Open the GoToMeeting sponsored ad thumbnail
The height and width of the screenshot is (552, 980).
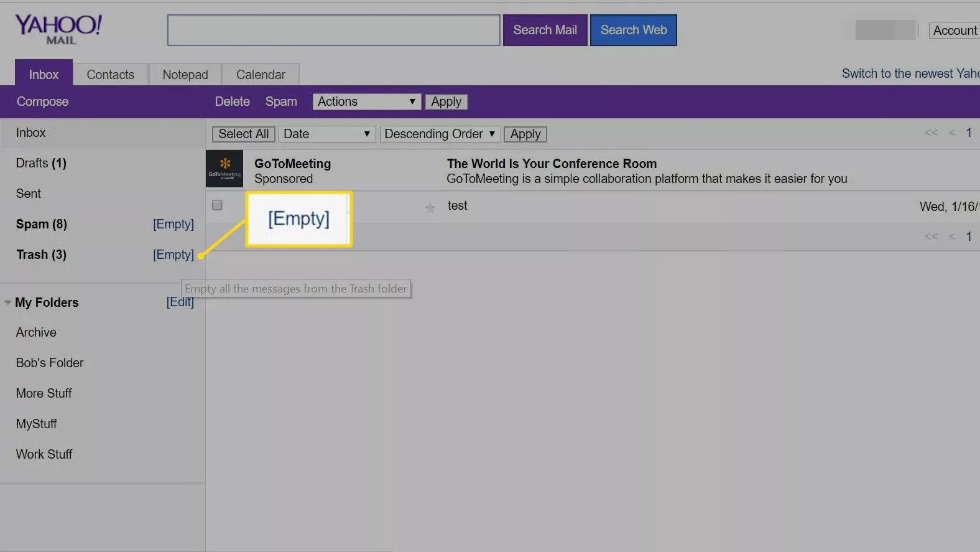pos(224,169)
